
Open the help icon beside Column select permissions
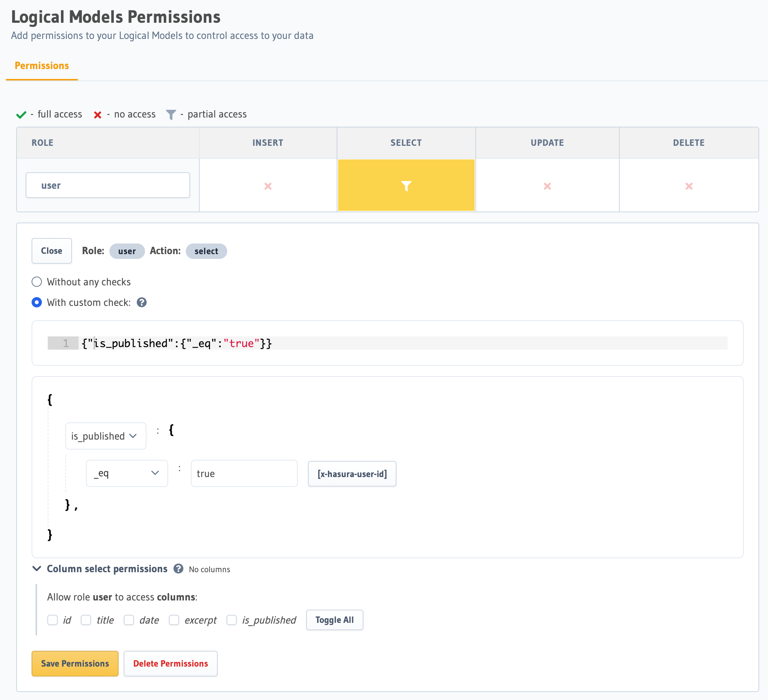coord(178,569)
